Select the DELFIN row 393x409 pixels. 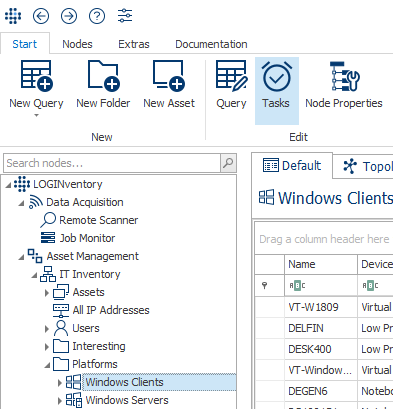coord(324,328)
